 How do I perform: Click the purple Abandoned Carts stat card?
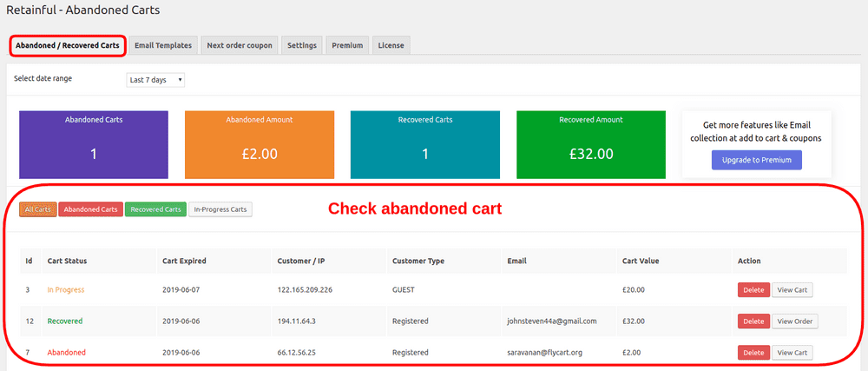click(x=94, y=144)
